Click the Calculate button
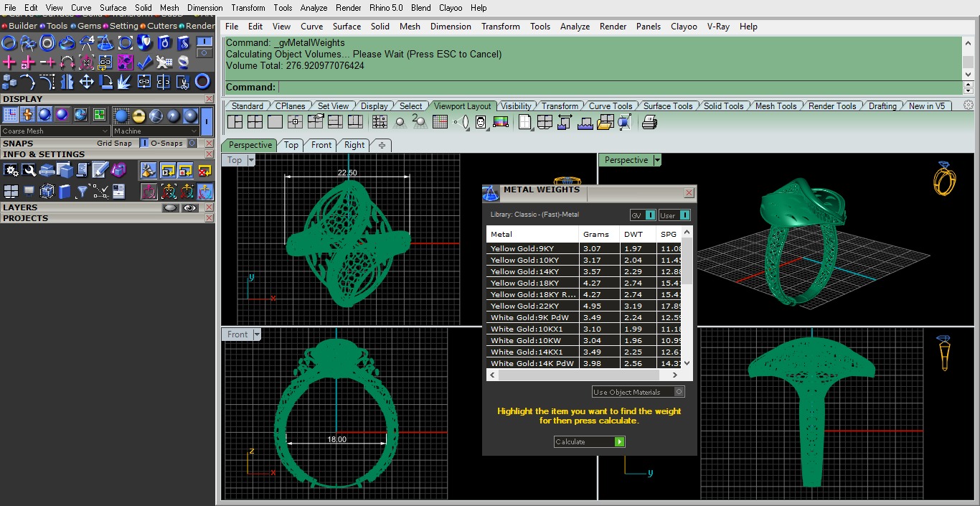Viewport: 980px width, 506px height. [590, 441]
